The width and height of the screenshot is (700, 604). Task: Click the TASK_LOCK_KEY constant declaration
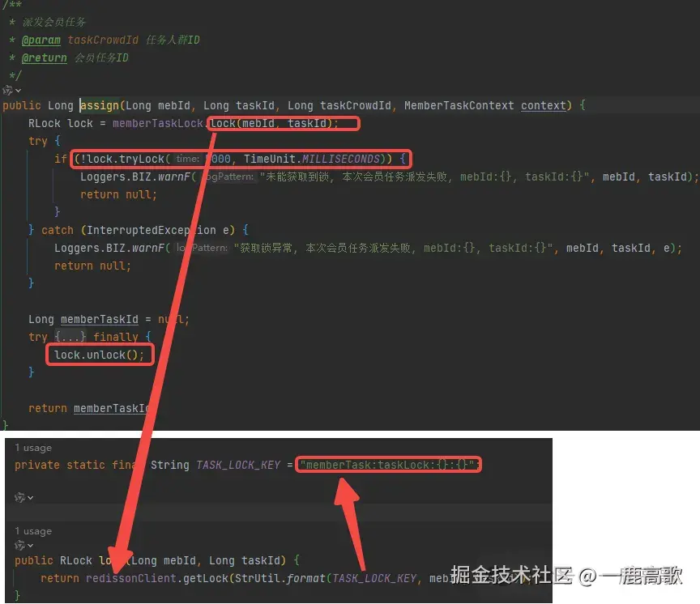point(238,465)
